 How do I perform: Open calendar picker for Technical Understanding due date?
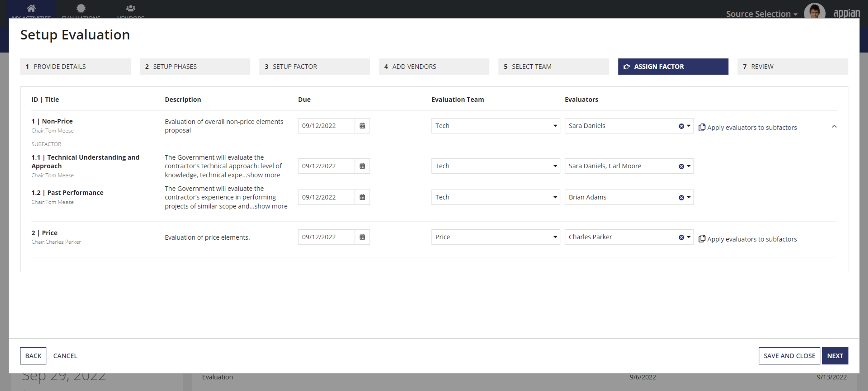pyautogui.click(x=362, y=166)
